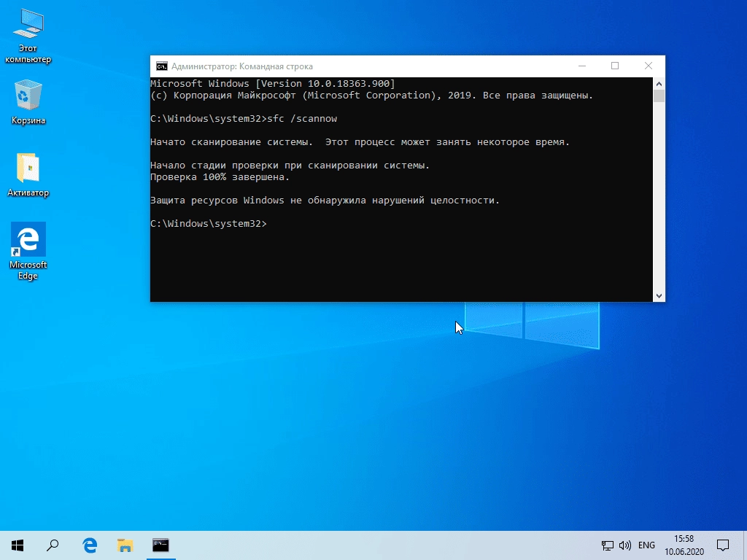Open File Explorer from the taskbar

(x=125, y=545)
